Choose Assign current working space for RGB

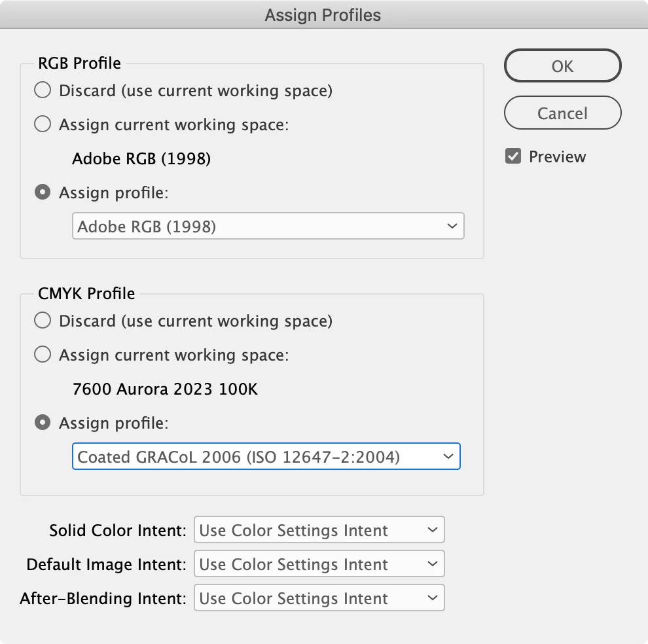tap(43, 124)
